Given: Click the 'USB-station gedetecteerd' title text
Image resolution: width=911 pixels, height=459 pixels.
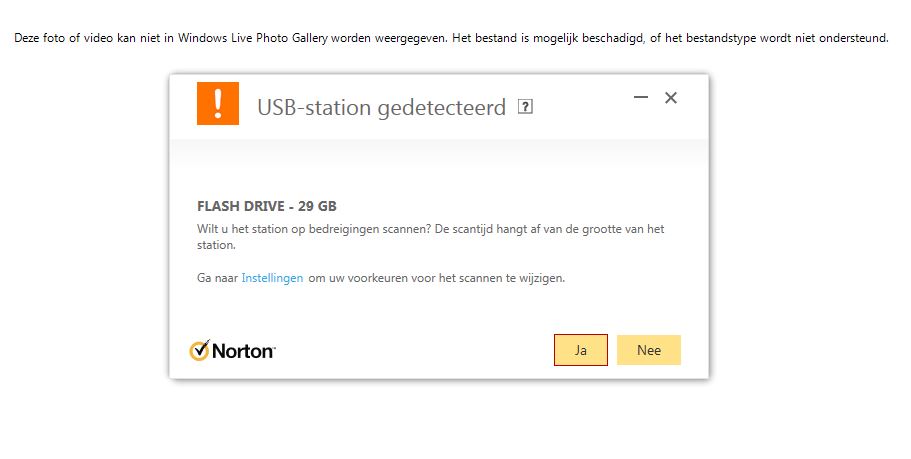Looking at the screenshot, I should coord(381,107).
